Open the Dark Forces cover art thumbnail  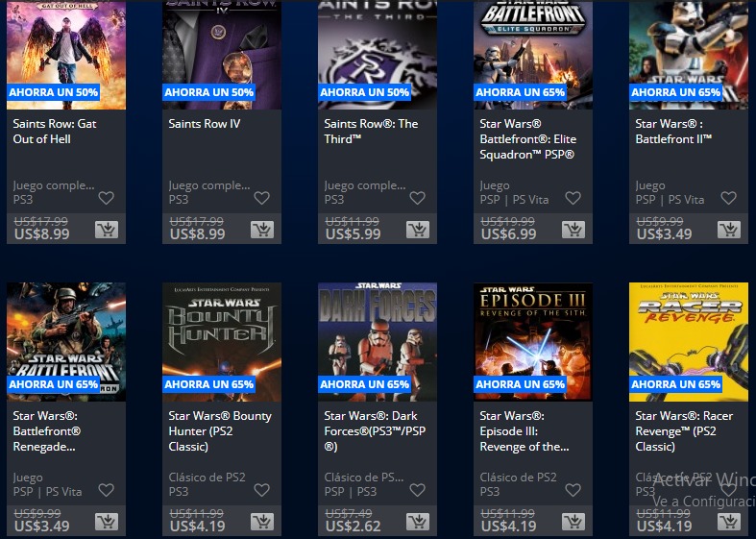(x=378, y=342)
